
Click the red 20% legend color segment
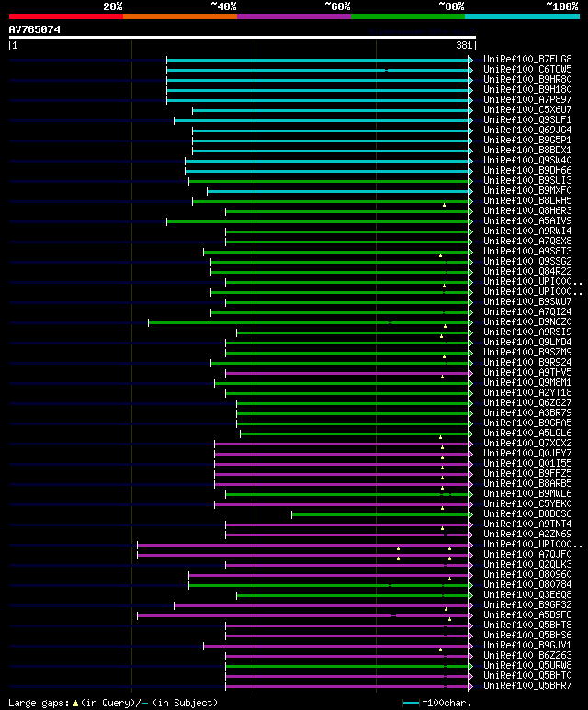[66, 17]
